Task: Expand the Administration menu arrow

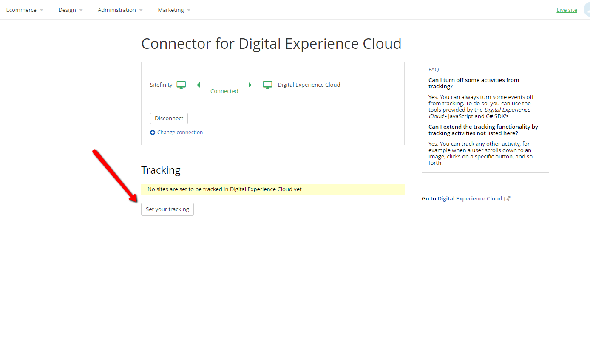Action: [141, 10]
